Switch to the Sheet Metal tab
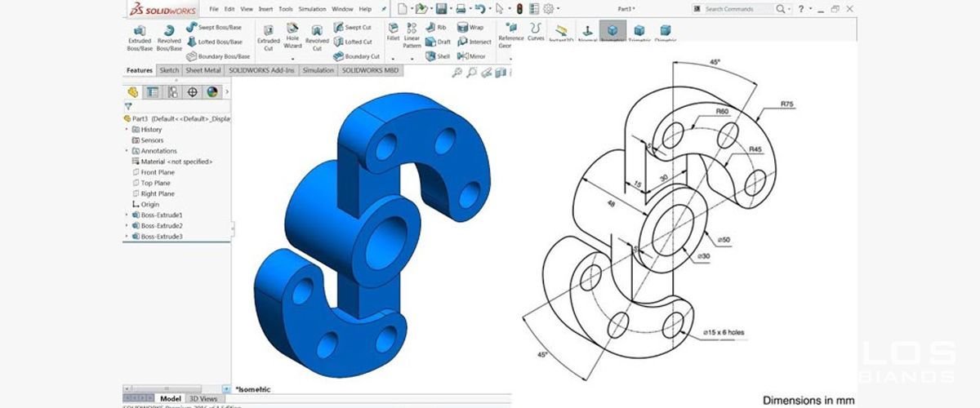 (203, 70)
